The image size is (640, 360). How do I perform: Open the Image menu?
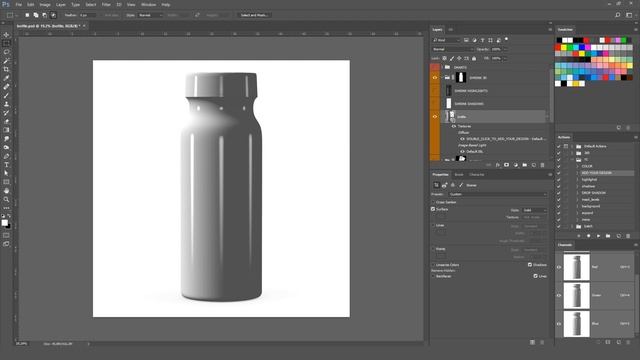click(45, 4)
